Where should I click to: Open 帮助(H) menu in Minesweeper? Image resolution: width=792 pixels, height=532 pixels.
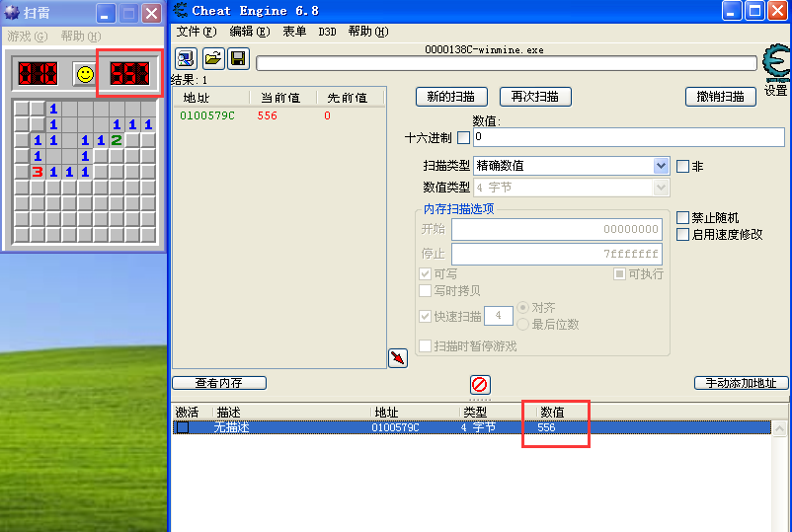[x=81, y=37]
